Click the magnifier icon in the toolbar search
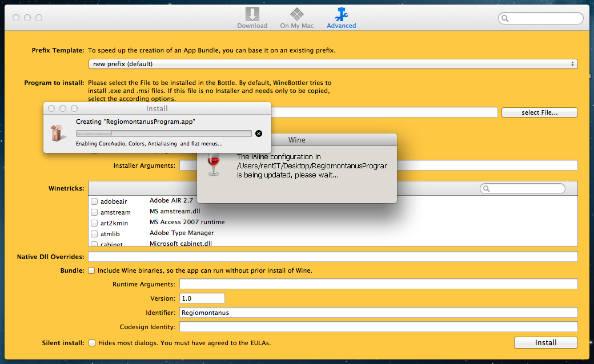The height and width of the screenshot is (364, 594). [505, 18]
